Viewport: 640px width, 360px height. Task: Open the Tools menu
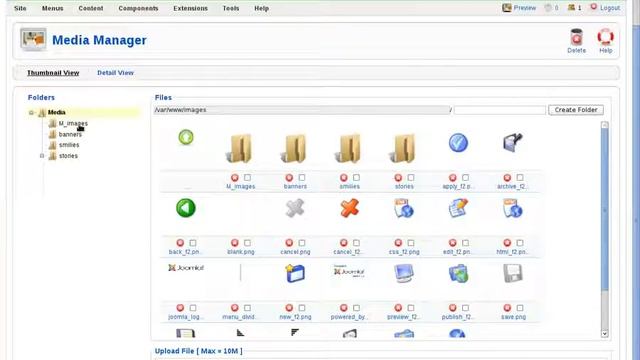tap(231, 8)
